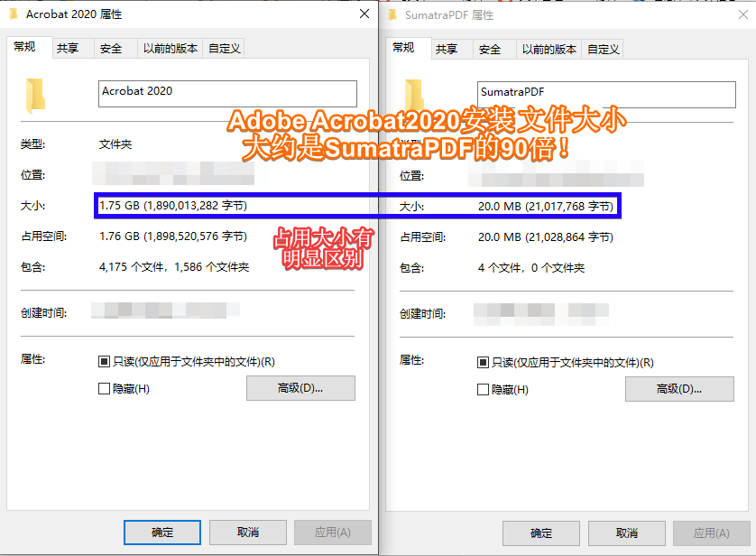The width and height of the screenshot is (756, 556).
Task: Click size value 20.0 MB (21,017,768 字节)
Action: (x=545, y=207)
